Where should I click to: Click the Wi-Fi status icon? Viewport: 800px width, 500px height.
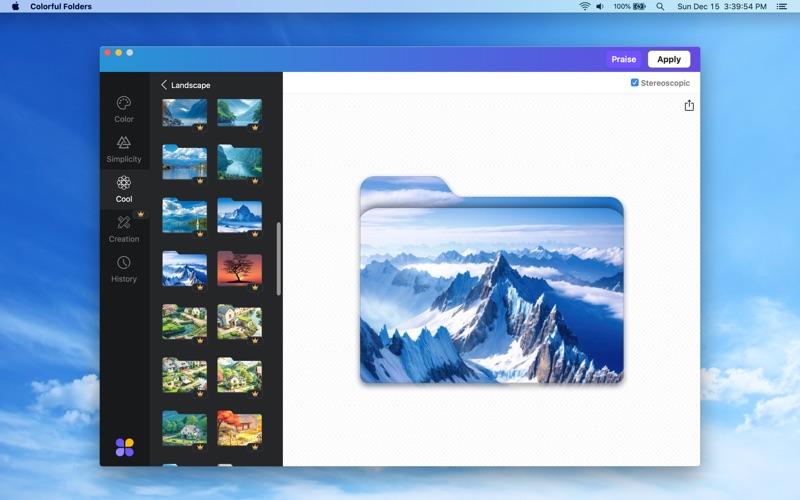point(585,6)
